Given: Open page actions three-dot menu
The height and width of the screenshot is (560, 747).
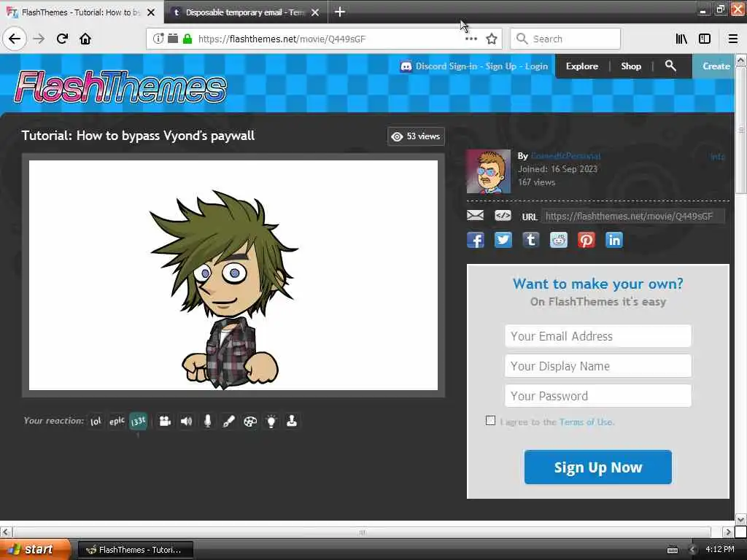Looking at the screenshot, I should click(x=471, y=39).
